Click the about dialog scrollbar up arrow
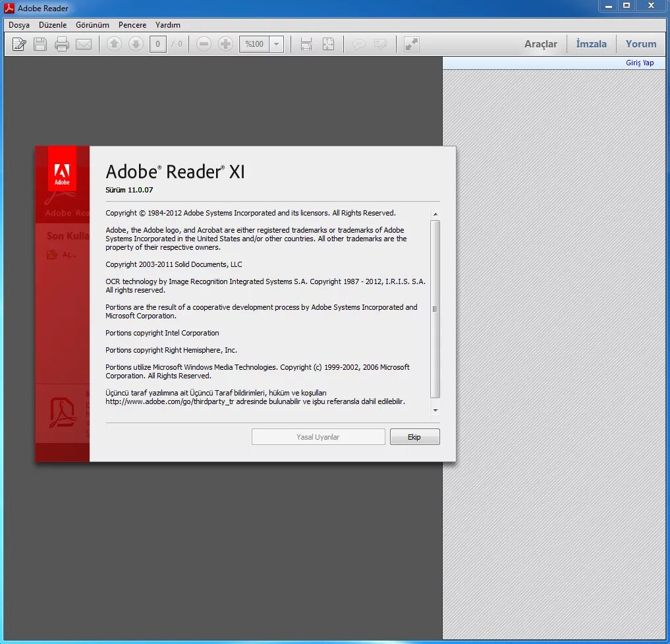Viewport: 670px width, 644px height. [x=435, y=214]
